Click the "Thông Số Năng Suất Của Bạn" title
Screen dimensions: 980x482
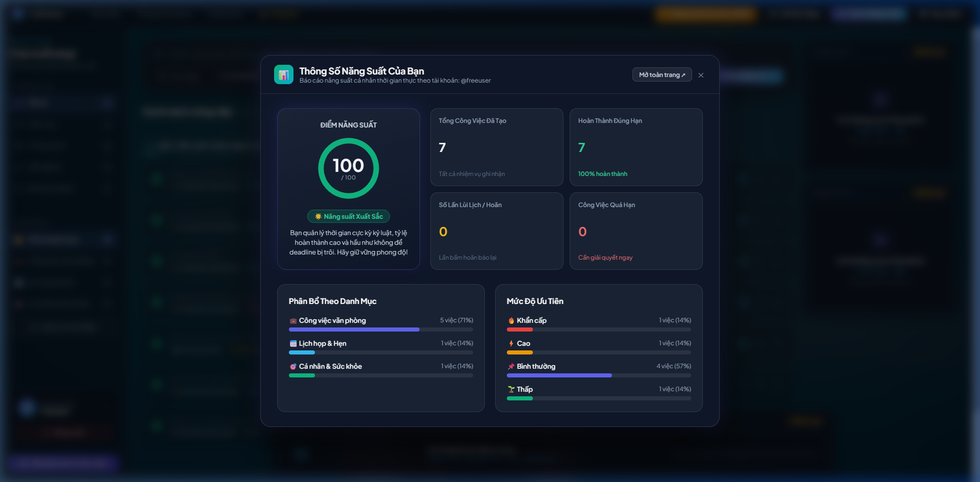tap(361, 71)
